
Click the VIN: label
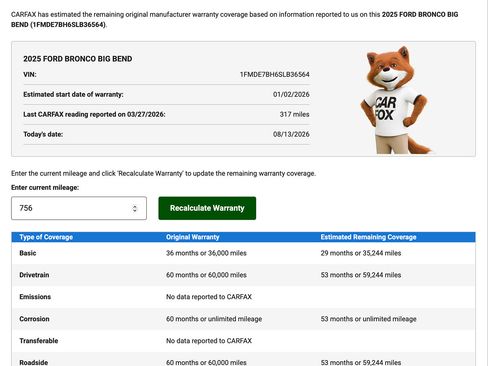coord(30,74)
